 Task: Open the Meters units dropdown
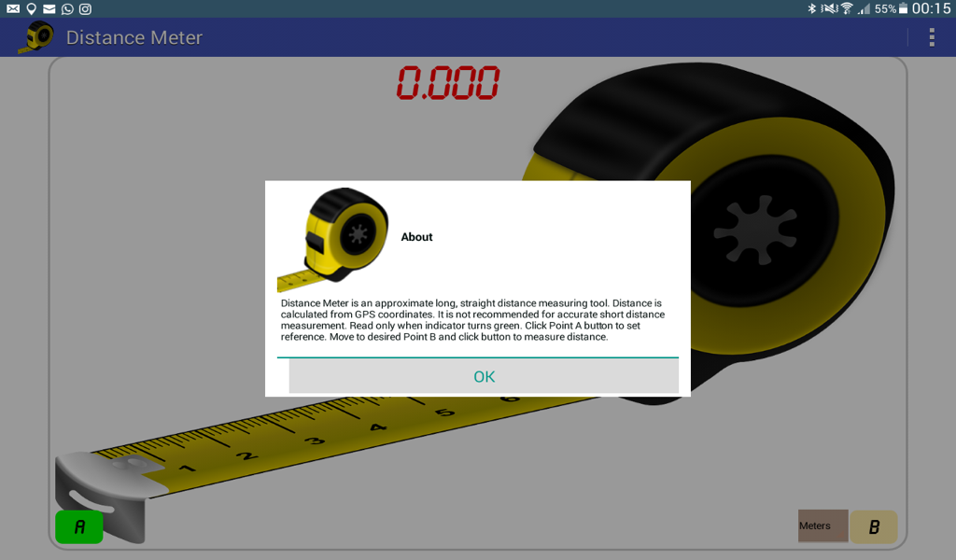click(822, 525)
